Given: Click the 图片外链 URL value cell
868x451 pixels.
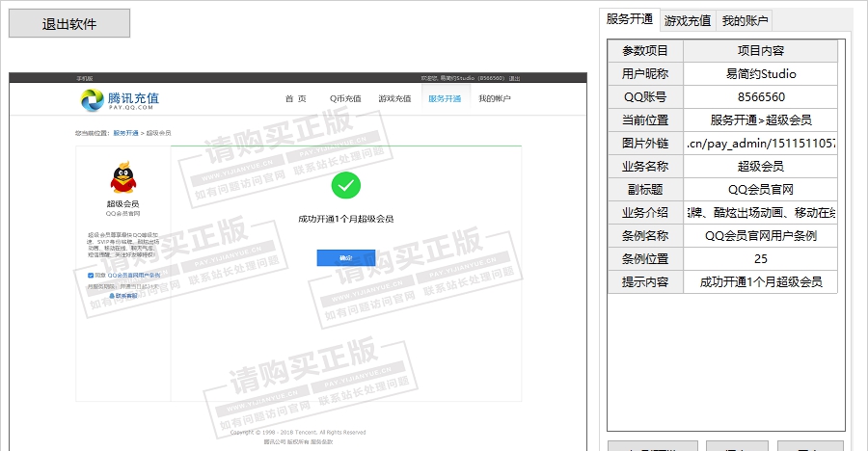Looking at the screenshot, I should pyautogui.click(x=761, y=144).
